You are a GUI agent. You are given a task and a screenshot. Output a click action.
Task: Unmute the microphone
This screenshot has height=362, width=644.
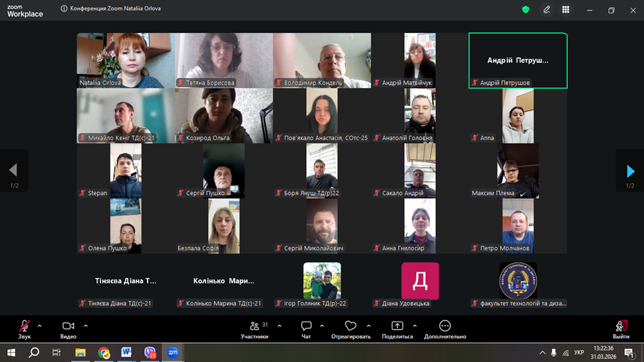tap(24, 329)
